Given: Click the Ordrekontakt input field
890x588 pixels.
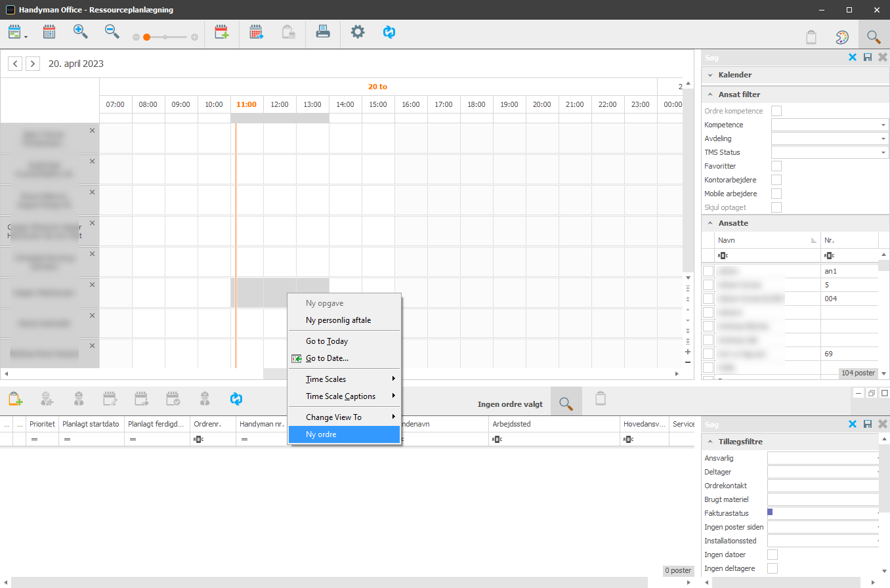Looking at the screenshot, I should tap(823, 486).
